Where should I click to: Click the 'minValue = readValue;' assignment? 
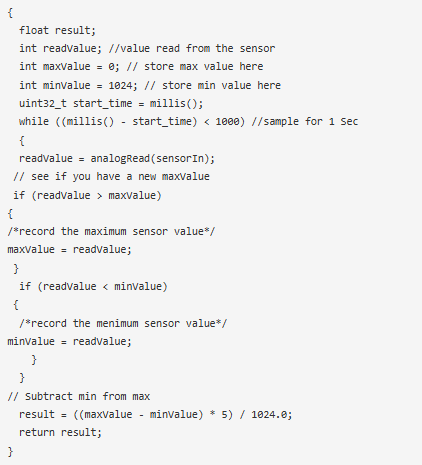pos(69,341)
